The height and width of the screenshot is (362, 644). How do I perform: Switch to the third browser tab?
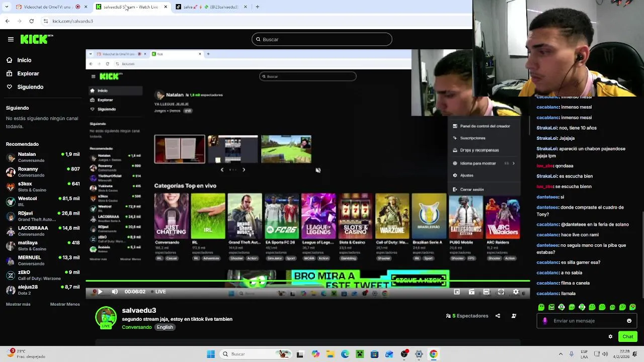coord(211,7)
